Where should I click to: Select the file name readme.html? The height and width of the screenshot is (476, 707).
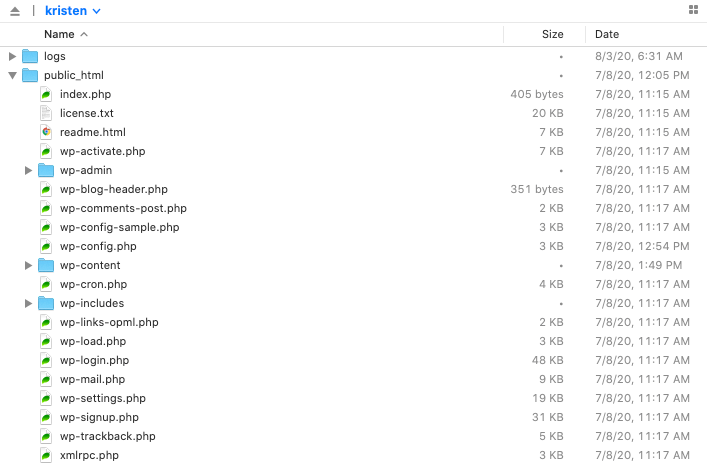tap(92, 132)
